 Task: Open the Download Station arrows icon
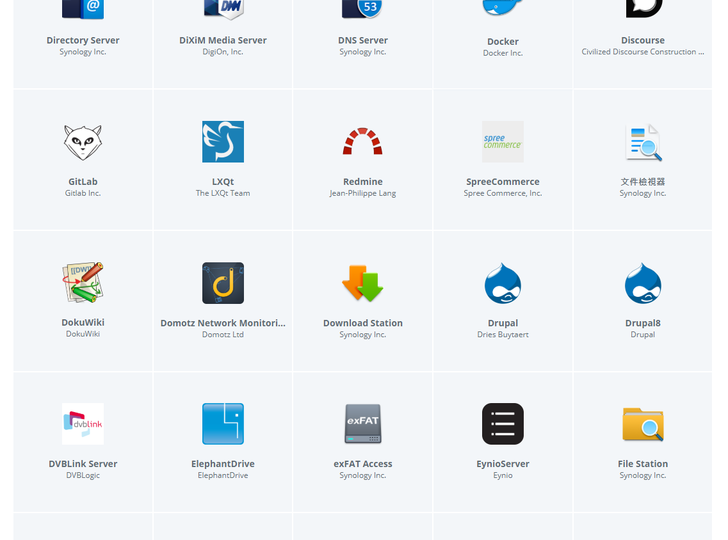tap(363, 283)
